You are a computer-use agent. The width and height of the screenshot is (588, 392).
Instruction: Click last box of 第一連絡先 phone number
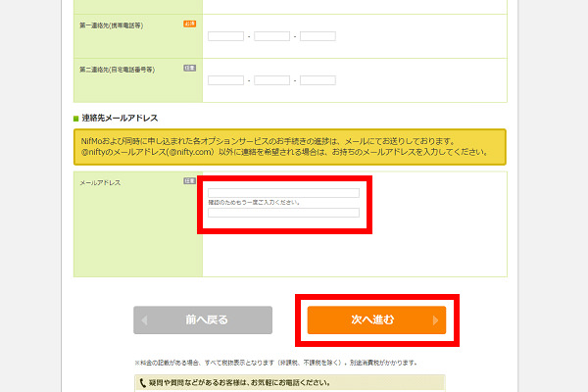(x=318, y=36)
